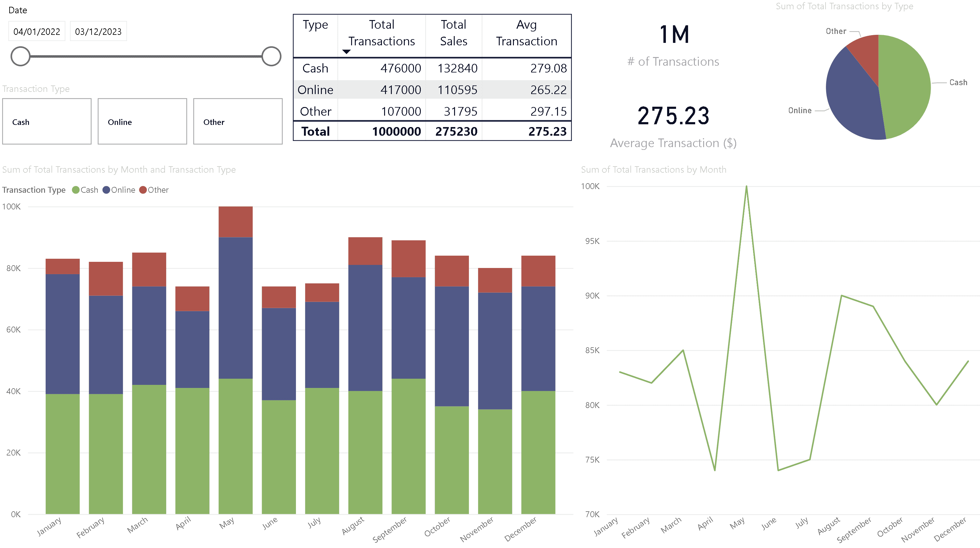Select the Other transaction type filter
The image size is (980, 548).
[x=238, y=122]
